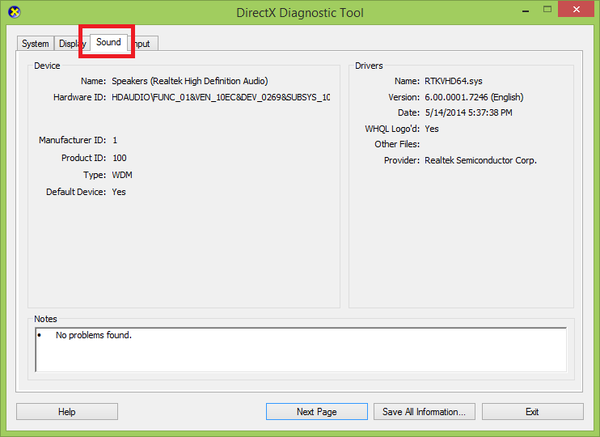Click provider 'Realtek Semiconductor Corp.'

[481, 160]
